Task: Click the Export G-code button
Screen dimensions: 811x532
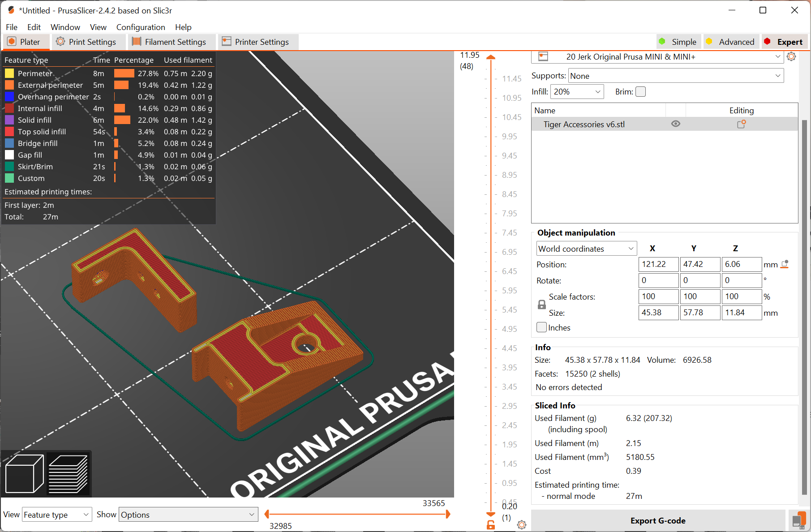Action: [658, 520]
